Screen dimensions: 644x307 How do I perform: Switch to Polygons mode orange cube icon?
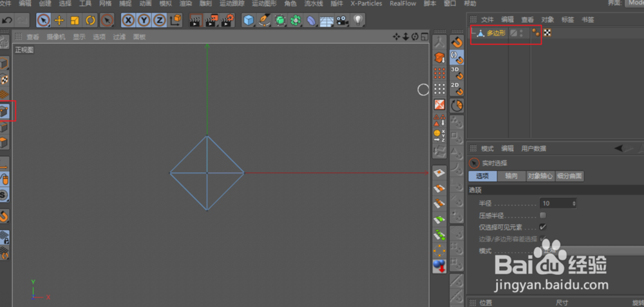coord(4,143)
